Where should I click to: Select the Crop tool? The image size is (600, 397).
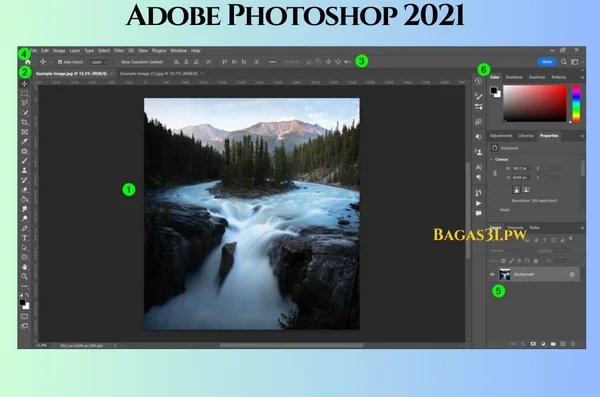tap(24, 122)
